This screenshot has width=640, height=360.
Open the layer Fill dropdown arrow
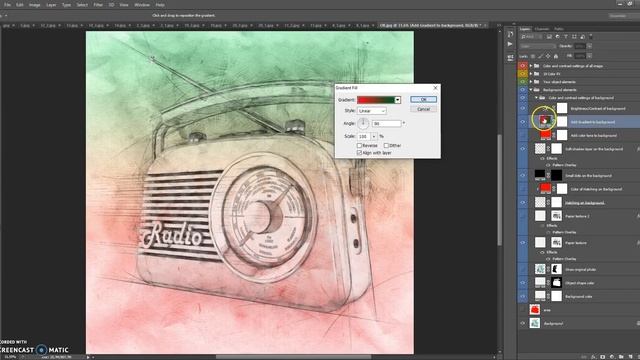click(589, 56)
